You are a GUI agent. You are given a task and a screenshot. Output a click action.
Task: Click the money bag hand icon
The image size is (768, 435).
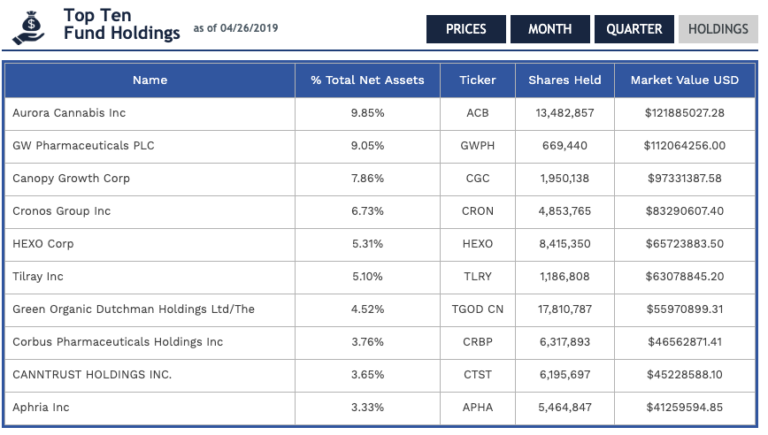(28, 28)
